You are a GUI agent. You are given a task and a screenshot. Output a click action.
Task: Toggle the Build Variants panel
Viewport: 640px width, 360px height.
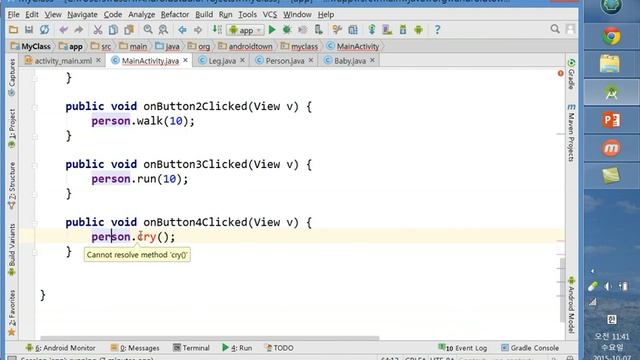(12, 250)
